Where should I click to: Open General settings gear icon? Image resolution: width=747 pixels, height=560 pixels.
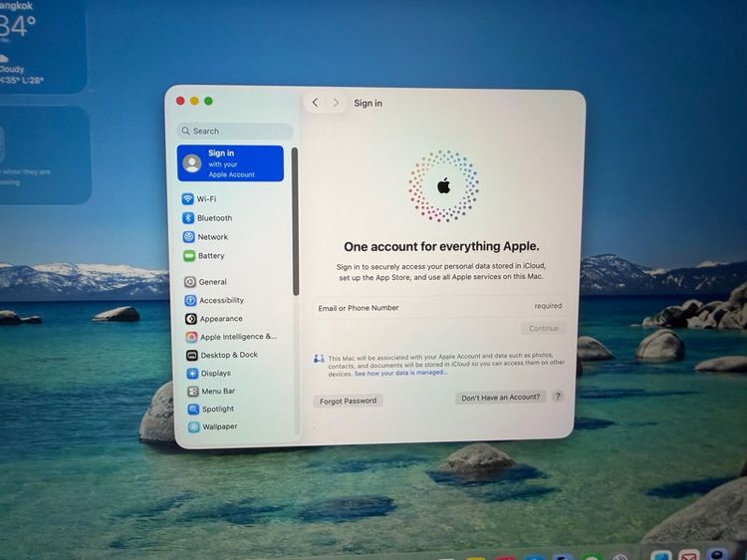[189, 282]
